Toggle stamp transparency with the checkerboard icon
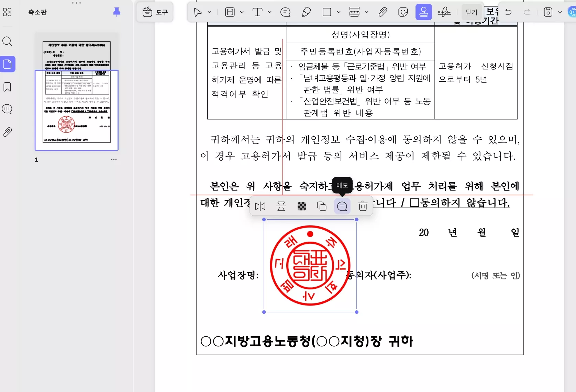The width and height of the screenshot is (576, 392). (301, 206)
